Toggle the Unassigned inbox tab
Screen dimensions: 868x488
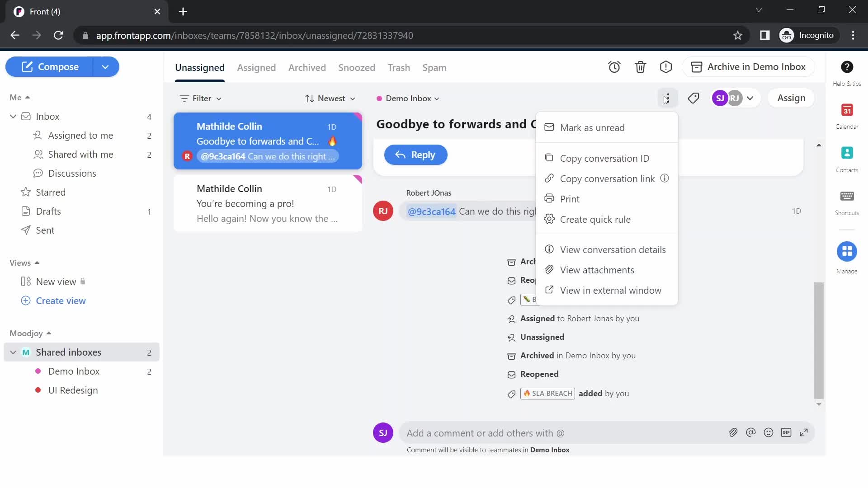tap(200, 68)
